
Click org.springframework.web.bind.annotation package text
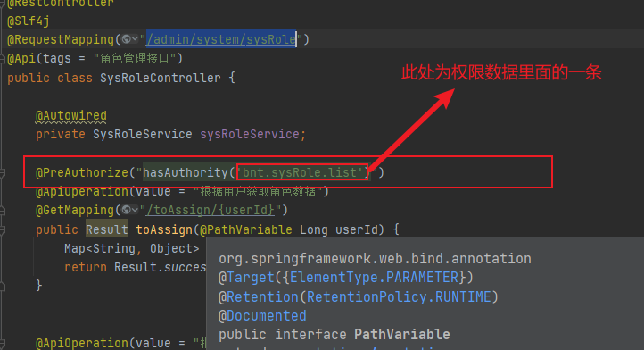pos(375,259)
